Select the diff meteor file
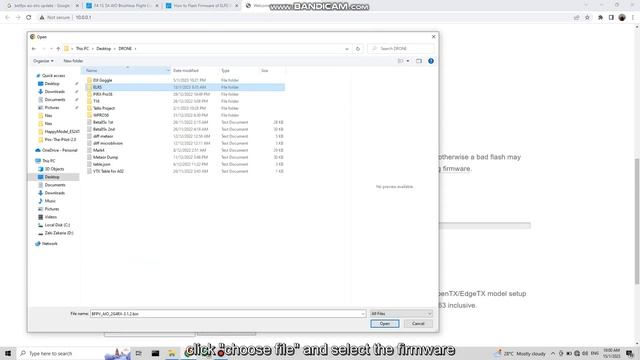The height and width of the screenshot is (360, 640). [103, 136]
